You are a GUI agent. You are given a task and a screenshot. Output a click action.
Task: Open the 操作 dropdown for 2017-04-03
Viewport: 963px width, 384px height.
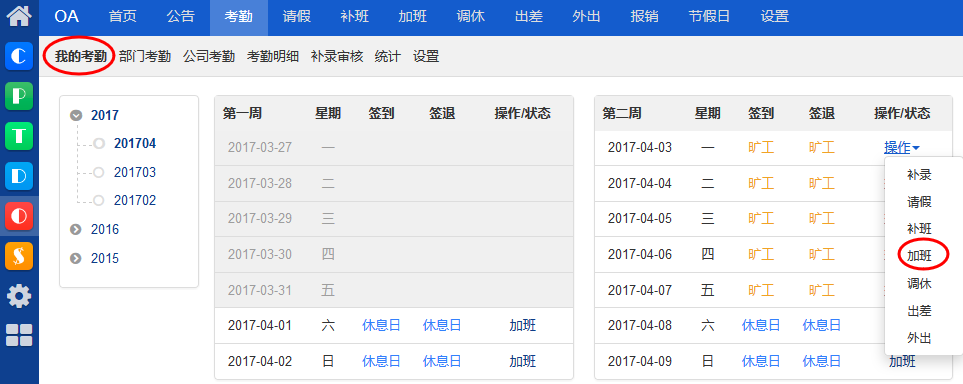point(902,147)
